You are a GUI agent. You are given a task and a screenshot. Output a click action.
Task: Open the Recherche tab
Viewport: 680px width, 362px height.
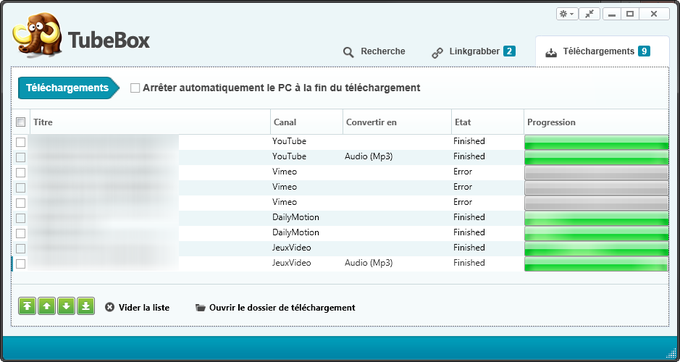coord(374,52)
